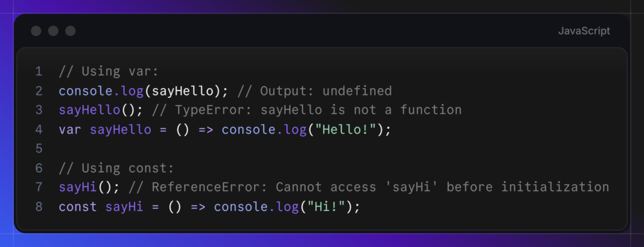Click 'sayHi' call on line 7
The image size is (644, 247).
(x=77, y=187)
